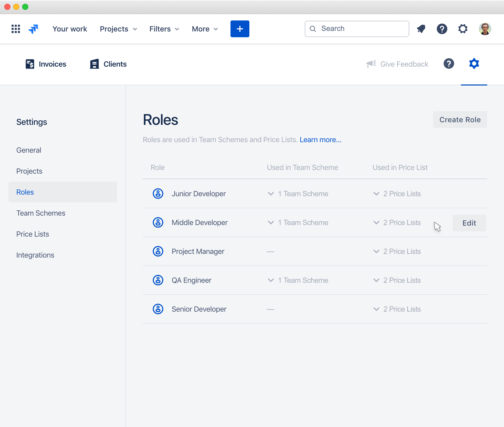Screen dimensions: 504x427
Task: Click the Project Manager role name
Action: pos(198,251)
